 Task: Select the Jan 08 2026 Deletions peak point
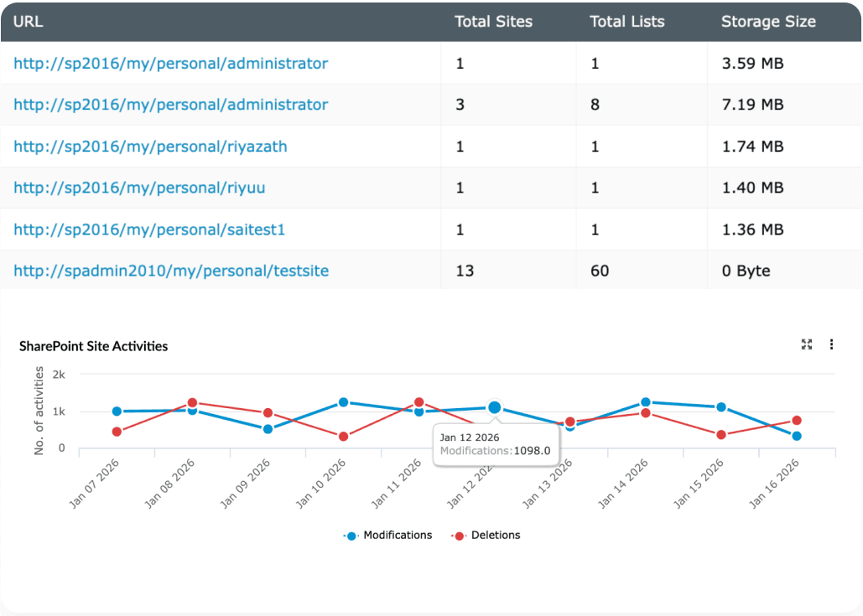tap(191, 401)
